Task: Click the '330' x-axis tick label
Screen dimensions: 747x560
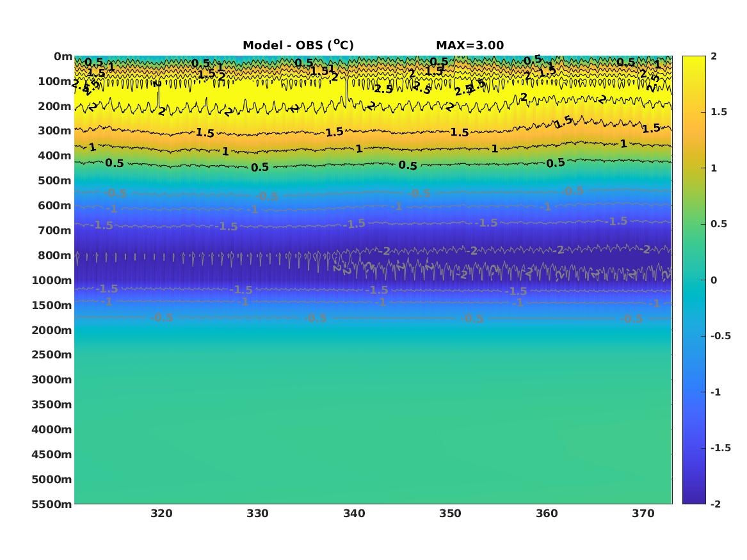Action: [258, 513]
